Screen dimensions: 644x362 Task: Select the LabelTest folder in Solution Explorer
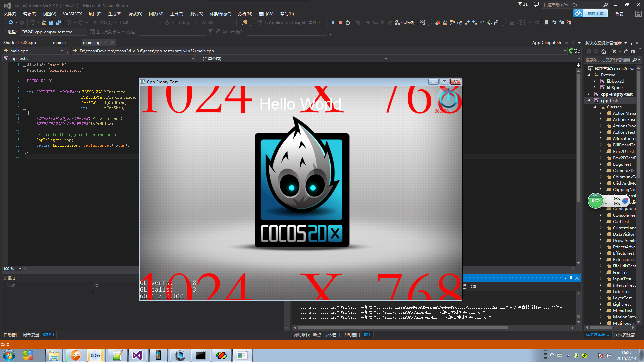(622, 292)
